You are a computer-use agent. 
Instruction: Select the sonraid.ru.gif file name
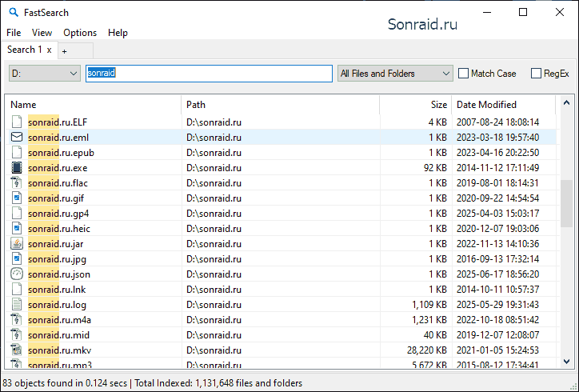pyautogui.click(x=56, y=198)
